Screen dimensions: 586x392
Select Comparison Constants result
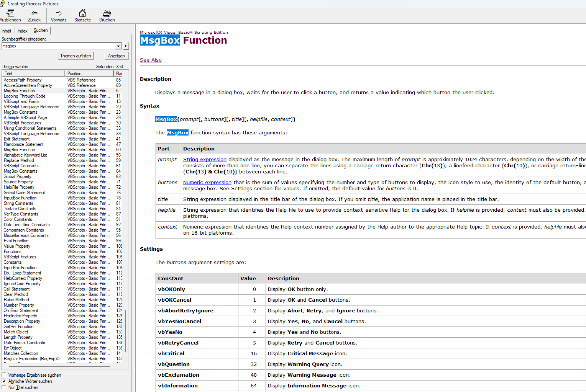24,230
